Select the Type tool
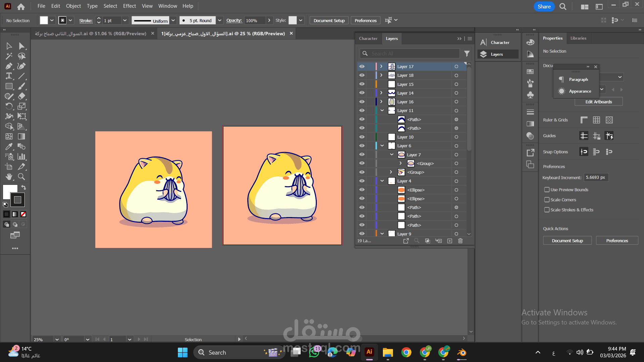 coord(9,76)
